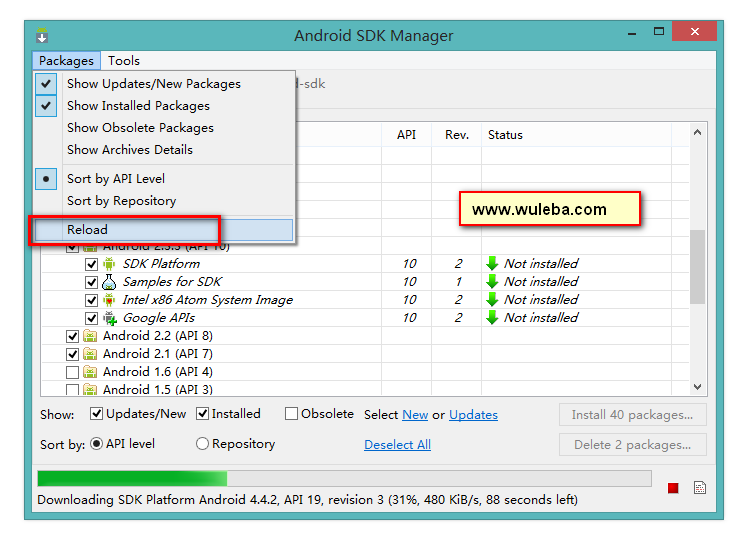Select the Samples for SDK row name

(x=172, y=282)
